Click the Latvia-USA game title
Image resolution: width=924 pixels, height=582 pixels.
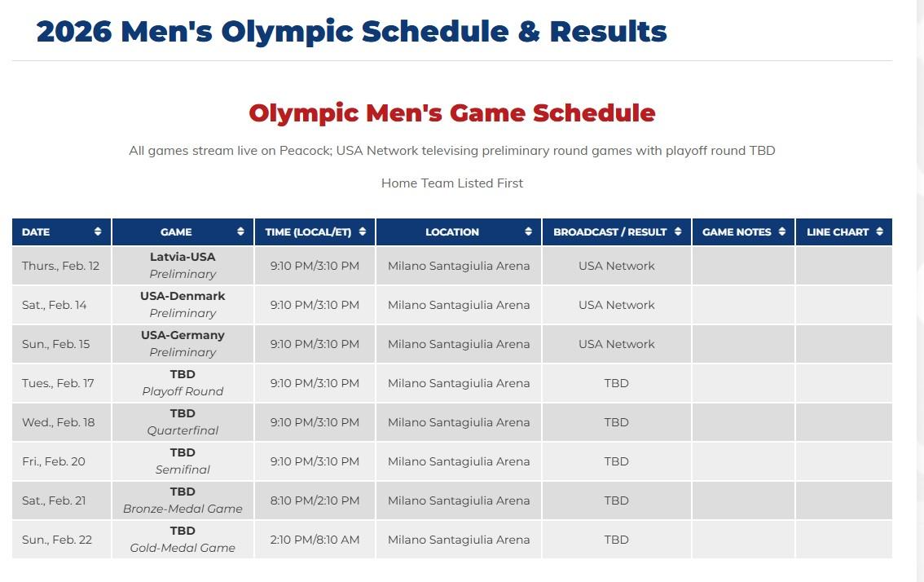[x=183, y=257]
